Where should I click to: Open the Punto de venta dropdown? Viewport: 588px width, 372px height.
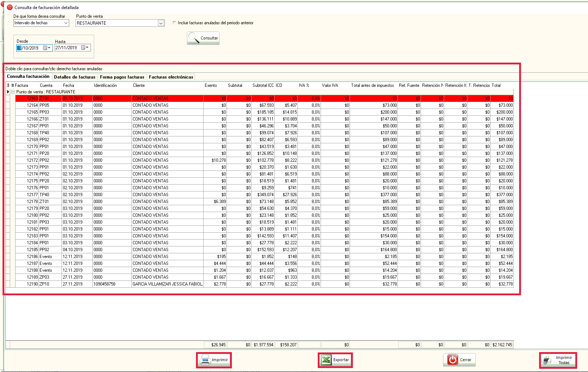pyautogui.click(x=161, y=23)
